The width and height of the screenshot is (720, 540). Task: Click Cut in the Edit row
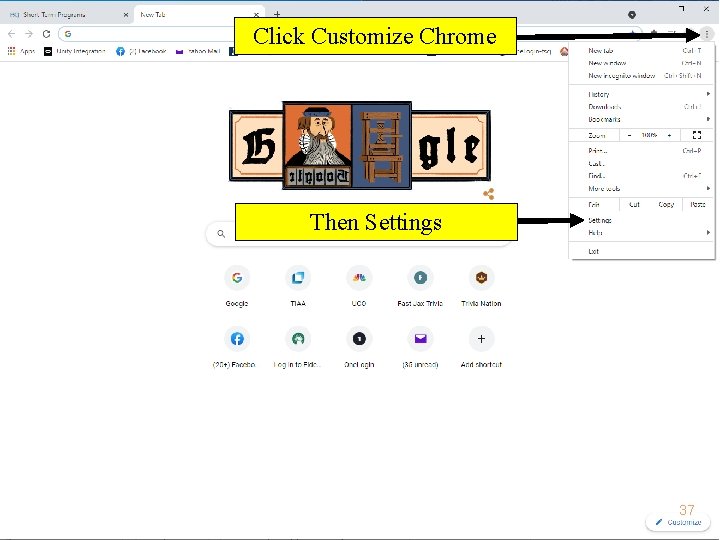coord(634,204)
